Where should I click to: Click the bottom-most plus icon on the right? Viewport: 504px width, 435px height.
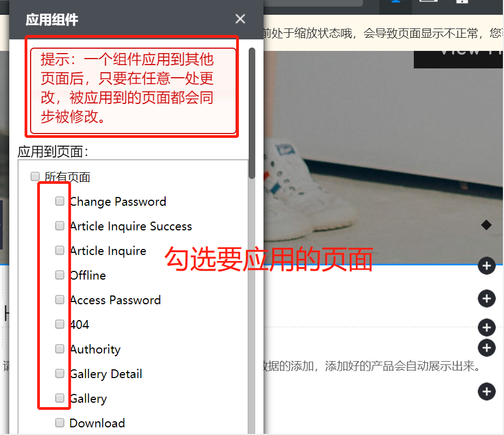click(487, 392)
